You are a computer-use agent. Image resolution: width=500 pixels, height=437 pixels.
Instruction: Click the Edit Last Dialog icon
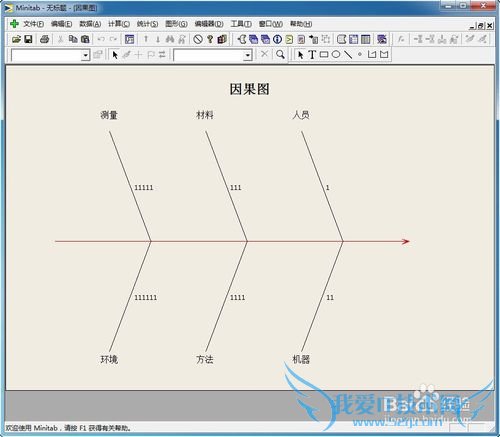tap(129, 39)
